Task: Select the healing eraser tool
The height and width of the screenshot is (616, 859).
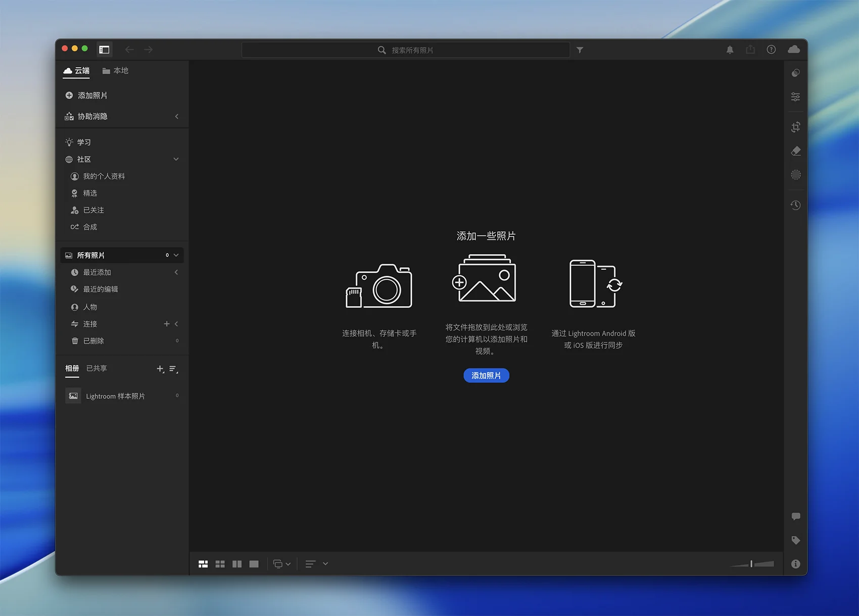Action: 795,151
